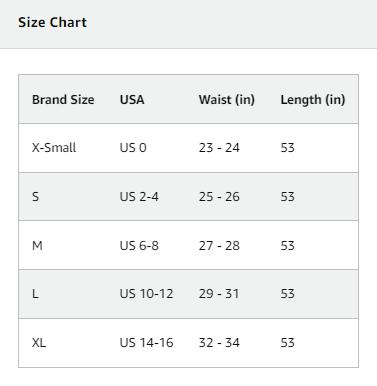Click the US 6-8 cell

(x=139, y=246)
